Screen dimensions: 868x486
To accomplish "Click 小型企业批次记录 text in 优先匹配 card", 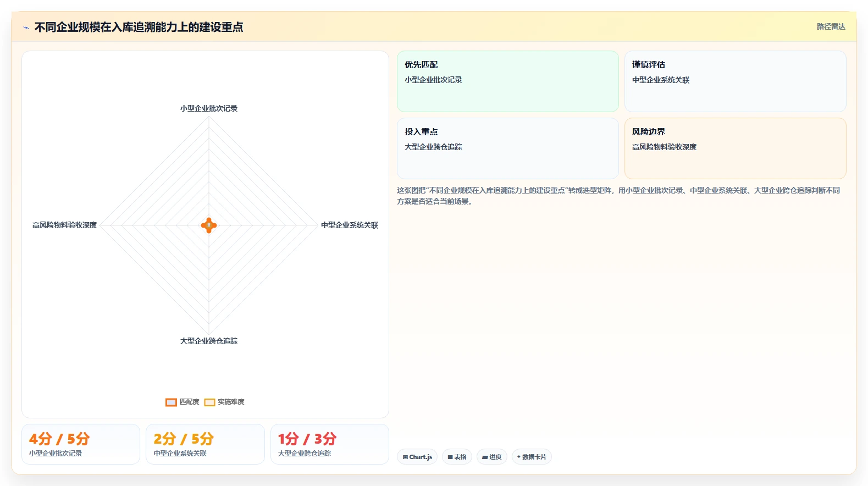I will [433, 80].
